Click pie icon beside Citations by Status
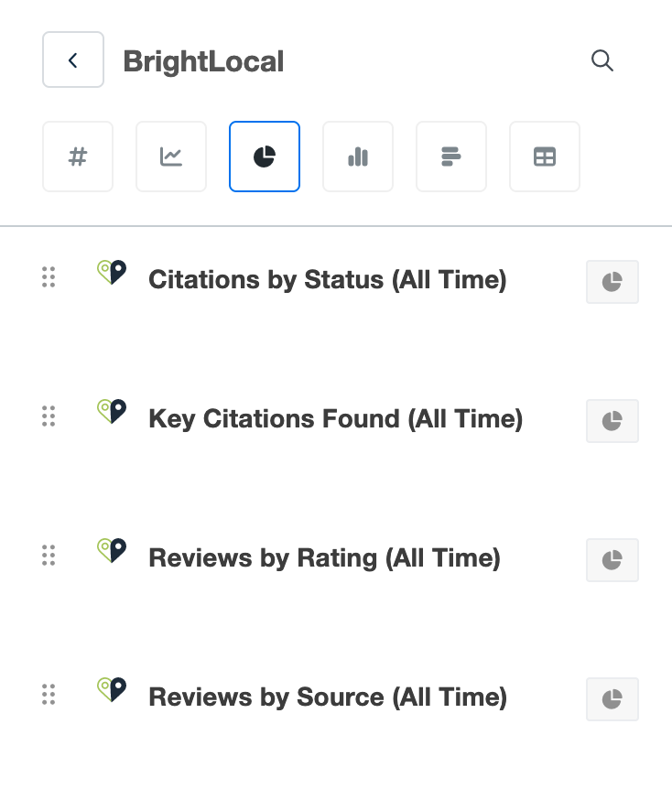Image resolution: width=672 pixels, height=789 pixels. pos(612,282)
